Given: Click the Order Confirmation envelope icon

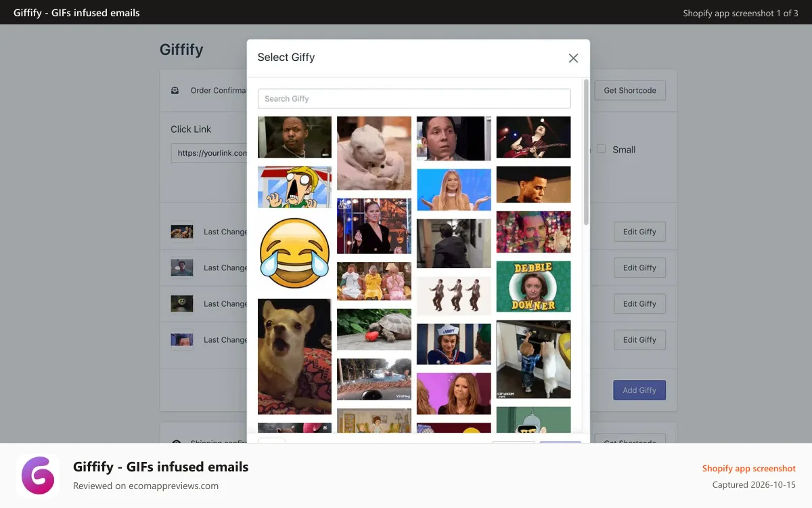Looking at the screenshot, I should click(175, 90).
